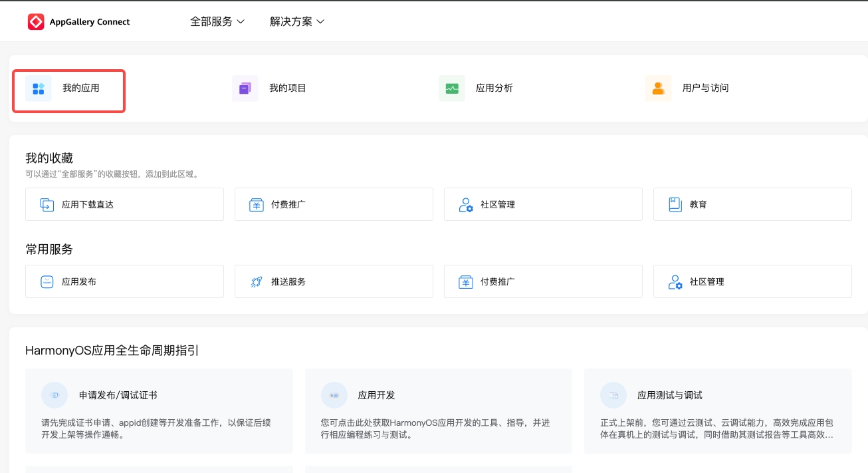Image resolution: width=868 pixels, height=473 pixels.
Task: Click the 用户与访问 orange person icon
Action: [659, 88]
